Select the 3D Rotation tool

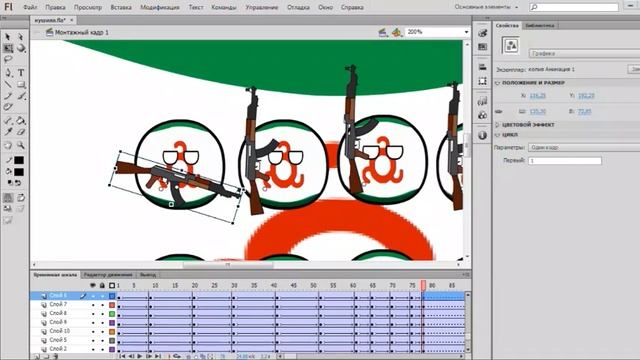(x=20, y=48)
